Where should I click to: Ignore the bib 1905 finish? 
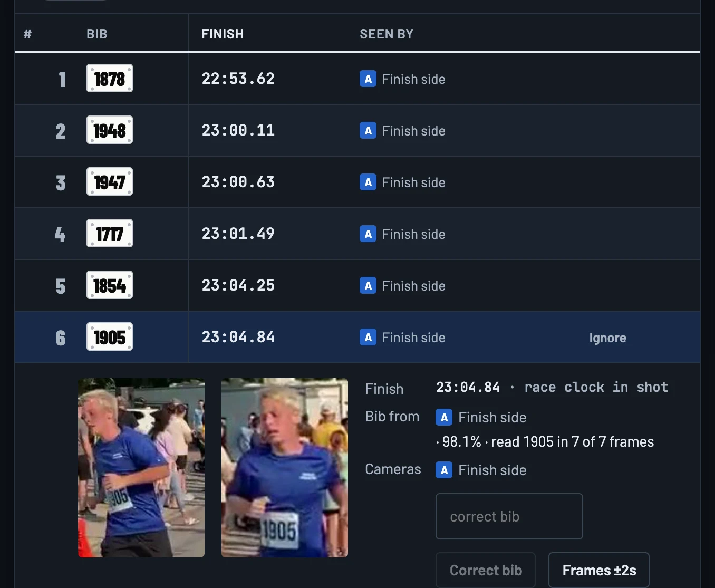click(607, 338)
